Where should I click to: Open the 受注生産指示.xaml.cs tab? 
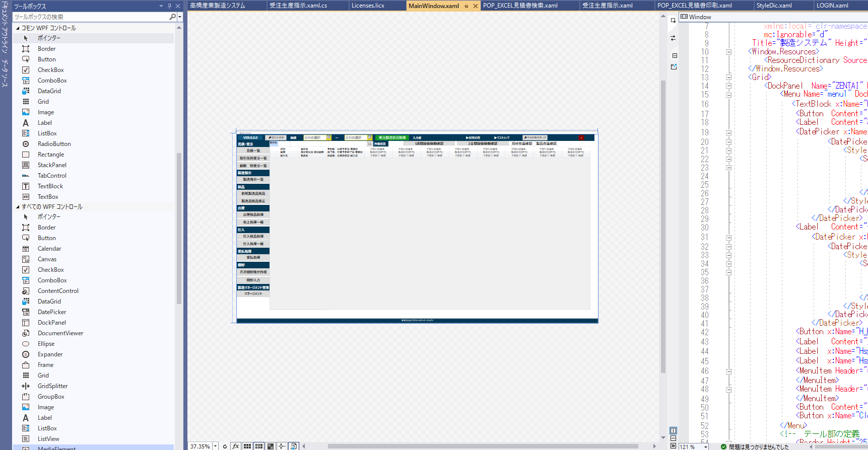pyautogui.click(x=298, y=6)
